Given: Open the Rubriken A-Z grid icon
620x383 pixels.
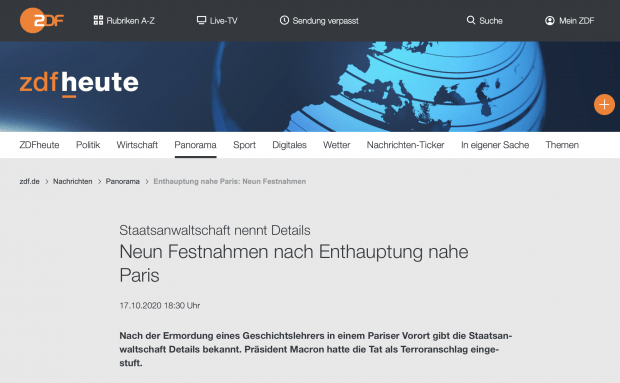Looking at the screenshot, I should [x=98, y=21].
